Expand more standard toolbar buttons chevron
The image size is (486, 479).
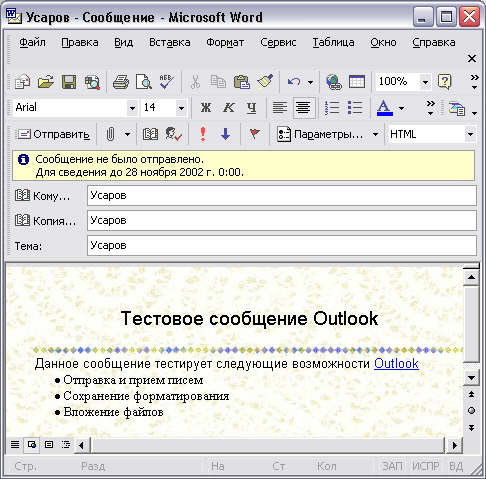pos(474,82)
